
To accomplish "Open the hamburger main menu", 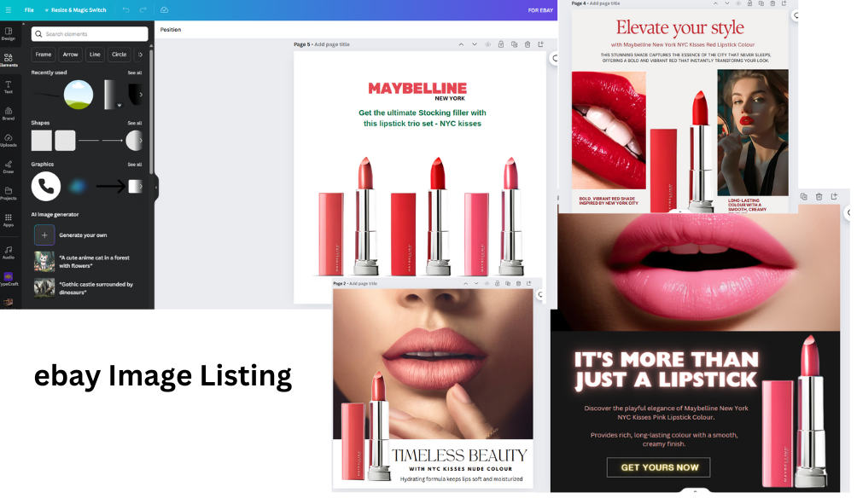I will point(9,10).
